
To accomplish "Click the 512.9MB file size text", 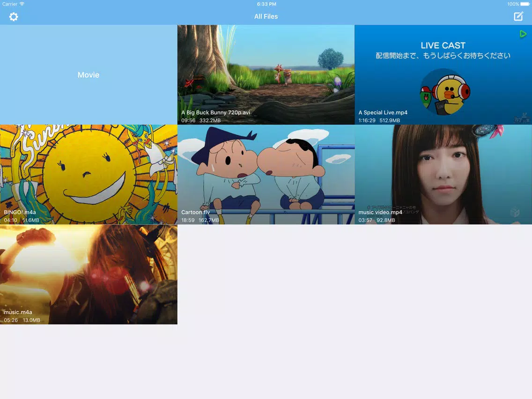I will click(390, 120).
